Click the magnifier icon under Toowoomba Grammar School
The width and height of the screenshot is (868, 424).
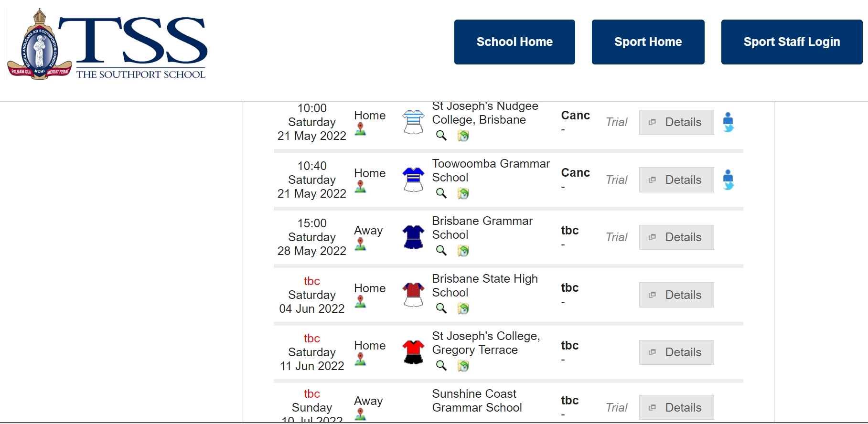click(441, 193)
